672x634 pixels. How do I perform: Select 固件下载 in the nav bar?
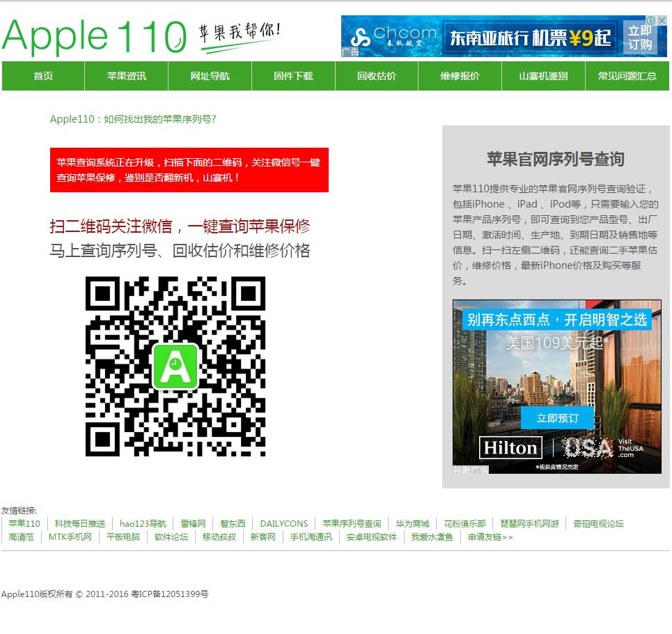point(293,76)
